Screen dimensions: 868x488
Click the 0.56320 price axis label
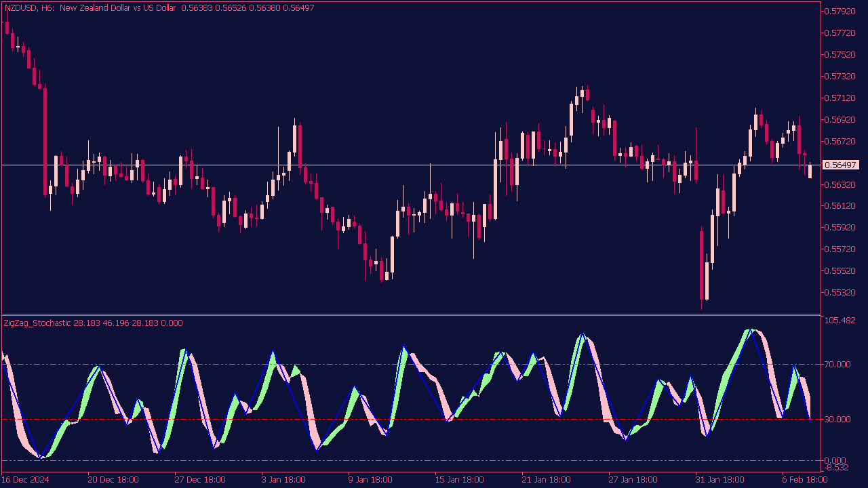(841, 184)
